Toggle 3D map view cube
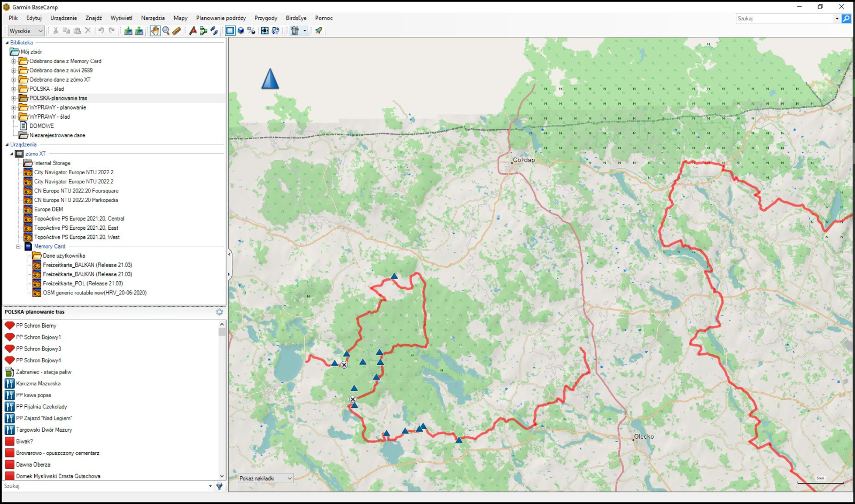 click(x=241, y=31)
